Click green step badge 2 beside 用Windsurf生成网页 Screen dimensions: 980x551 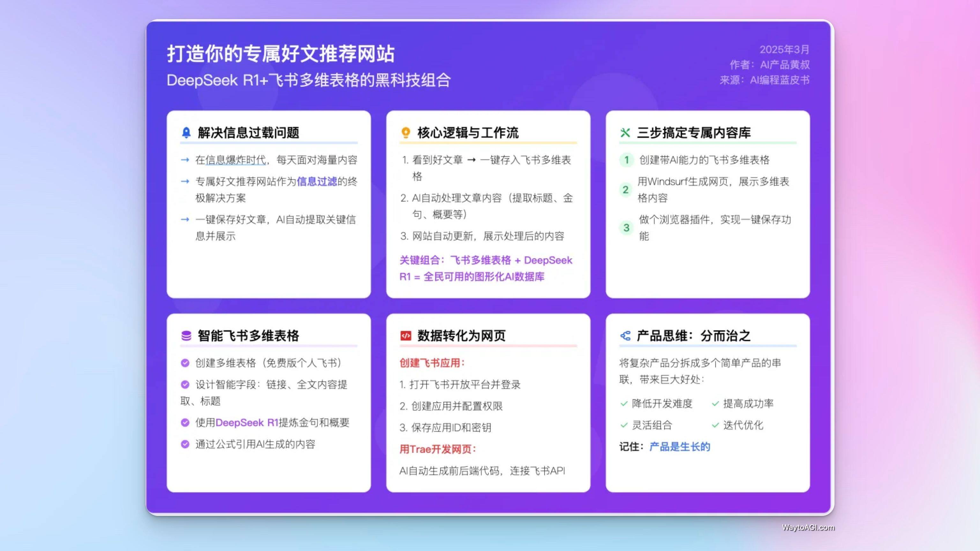(x=626, y=189)
